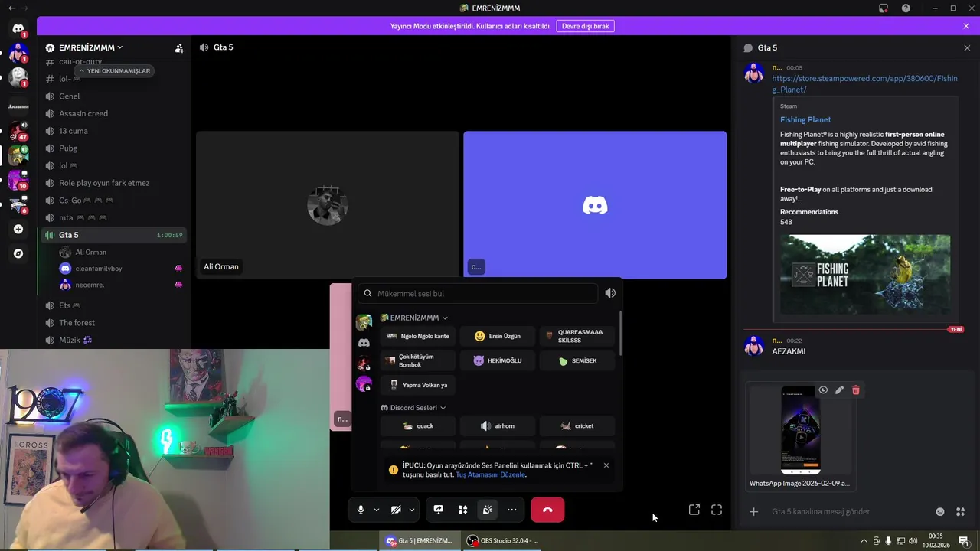
Task: Open Tuş Atamasını Düzenle link
Action: tap(490, 474)
